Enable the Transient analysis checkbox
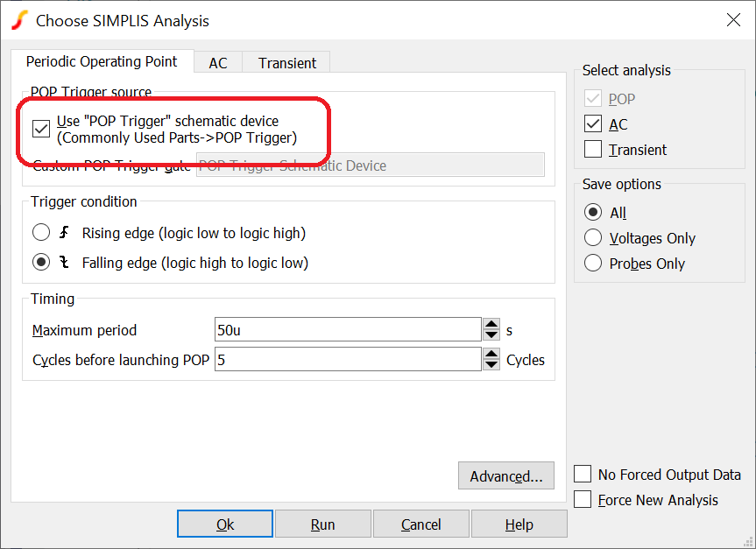The image size is (756, 549). tap(593, 150)
